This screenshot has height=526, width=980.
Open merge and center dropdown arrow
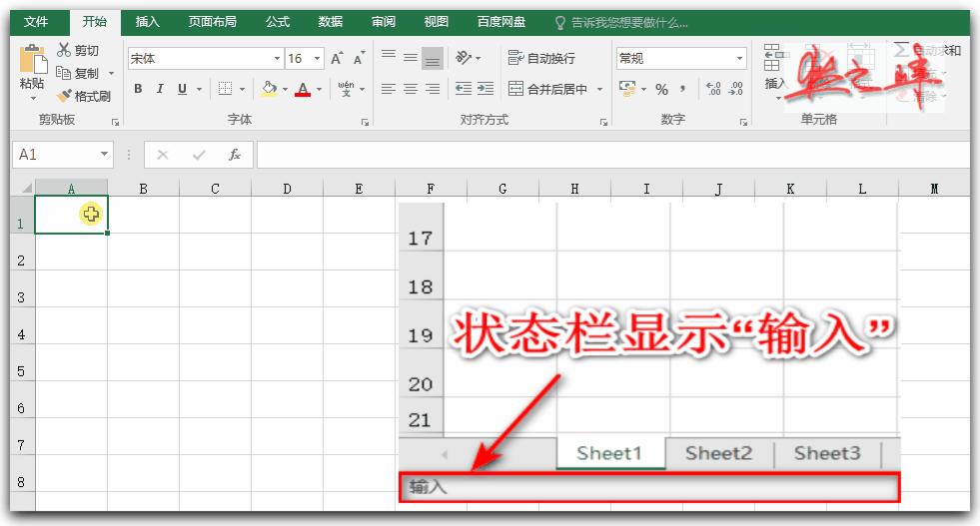[599, 90]
